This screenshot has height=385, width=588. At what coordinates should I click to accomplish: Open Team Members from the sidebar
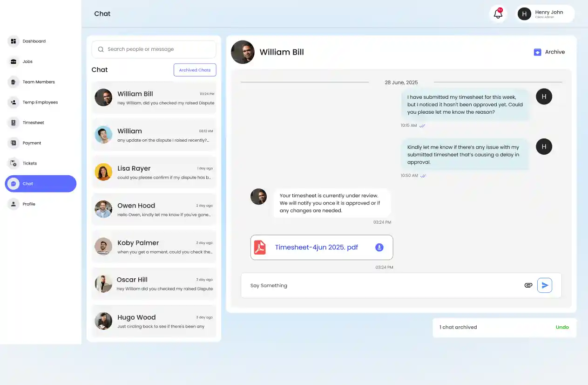pyautogui.click(x=13, y=82)
